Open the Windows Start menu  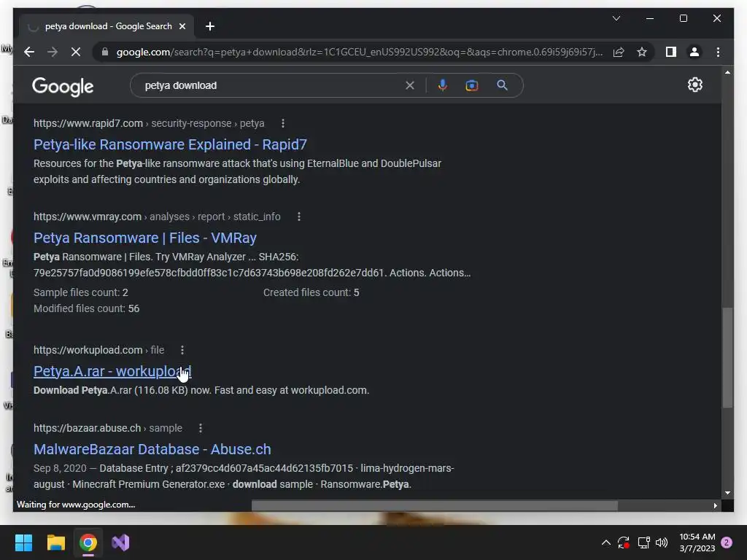click(x=23, y=542)
